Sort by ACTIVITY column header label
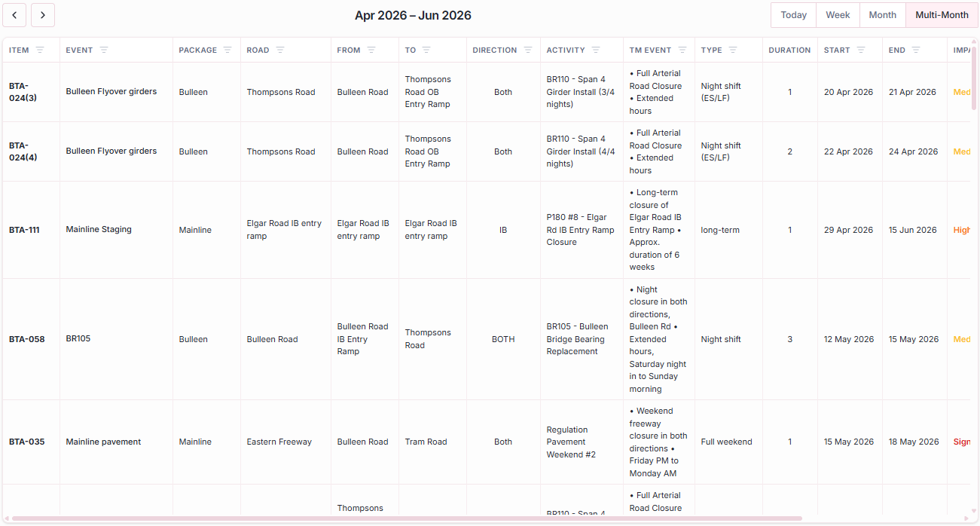Image resolution: width=980 pixels, height=526 pixels. (x=566, y=50)
